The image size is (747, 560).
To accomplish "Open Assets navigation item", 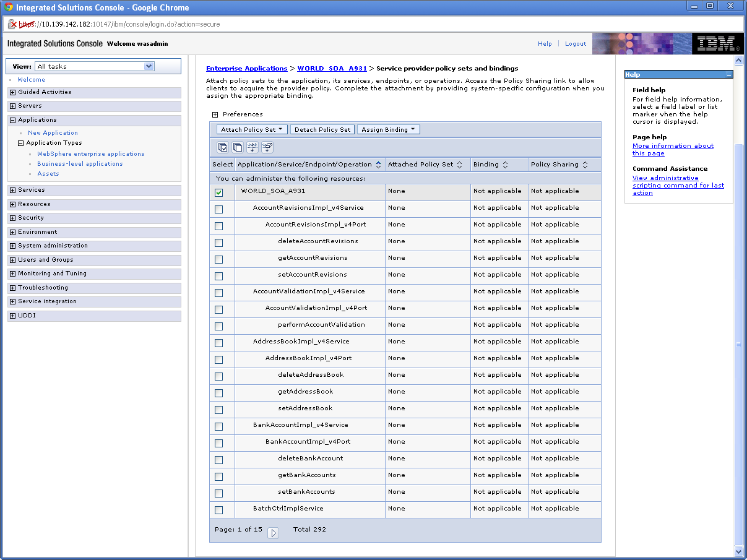I will coord(48,174).
